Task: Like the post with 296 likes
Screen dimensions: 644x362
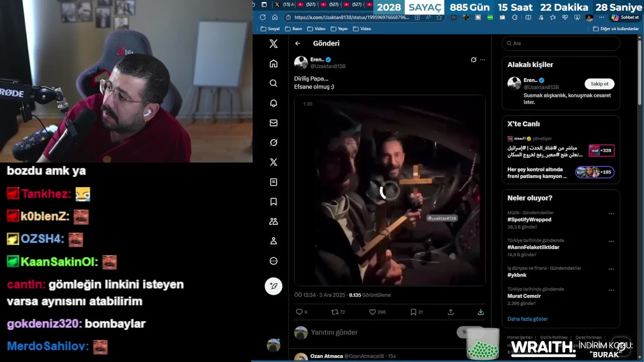Action: pyautogui.click(x=372, y=312)
